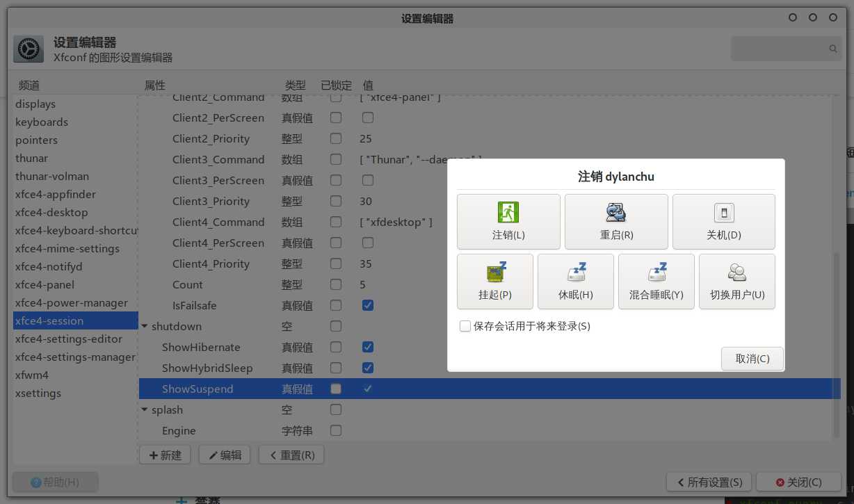Click the pencil icon on 编辑 button
854x504 pixels.
(213, 455)
